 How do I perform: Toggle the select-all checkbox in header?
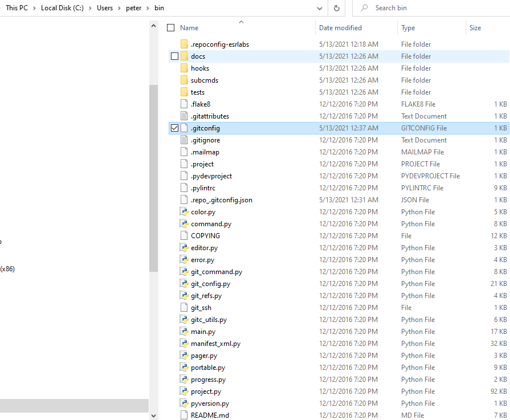pyautogui.click(x=171, y=28)
